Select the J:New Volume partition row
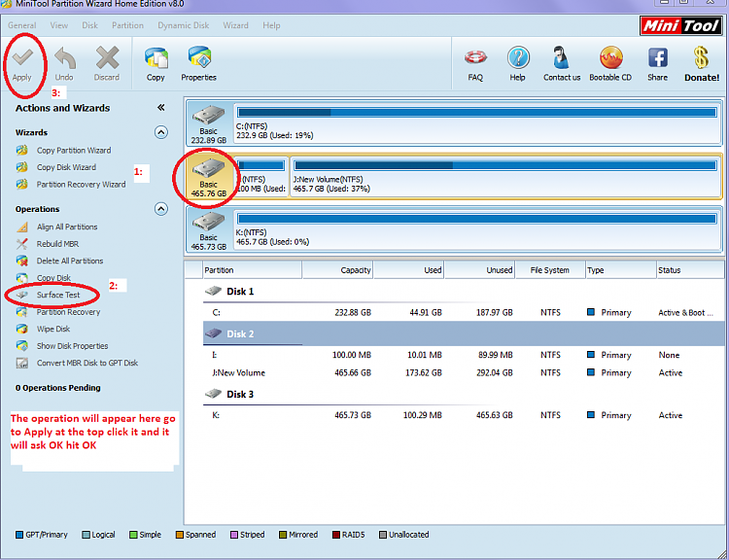The width and height of the screenshot is (729, 560). tap(464, 372)
